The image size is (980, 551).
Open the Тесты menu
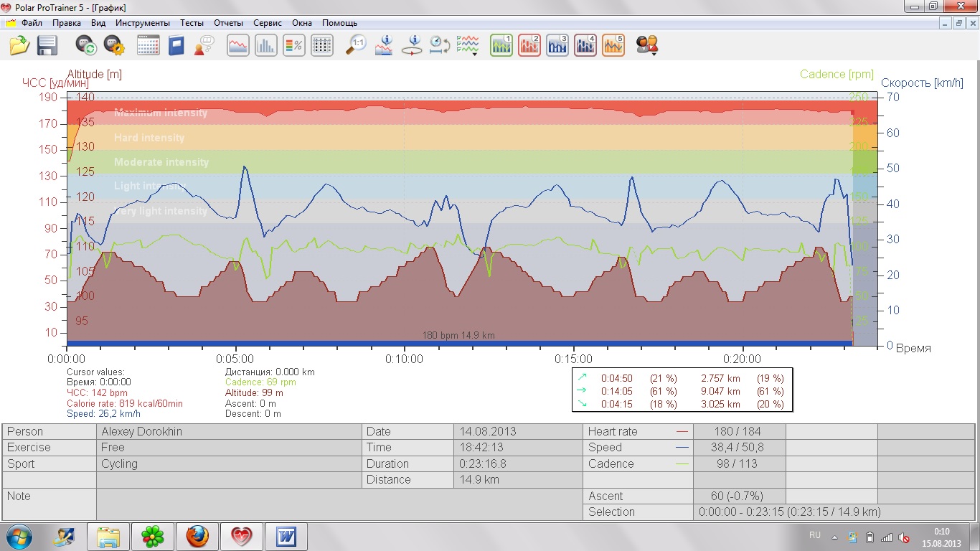[192, 23]
